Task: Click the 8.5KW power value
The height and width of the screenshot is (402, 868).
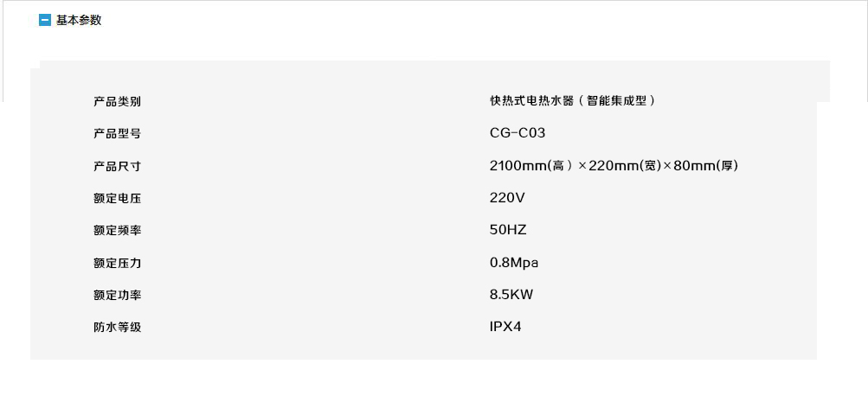Action: coord(511,295)
